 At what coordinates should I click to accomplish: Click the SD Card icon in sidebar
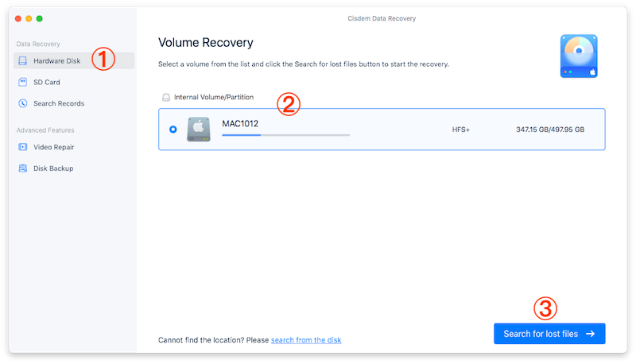23,82
